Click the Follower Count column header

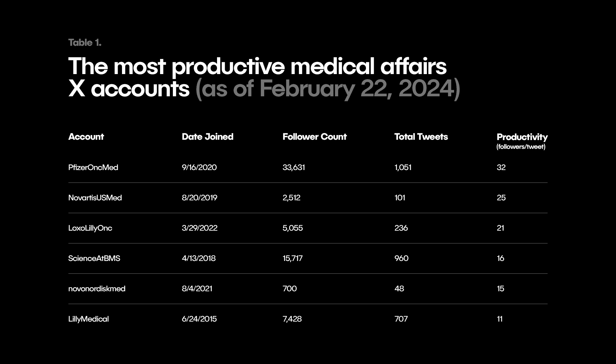[314, 137]
